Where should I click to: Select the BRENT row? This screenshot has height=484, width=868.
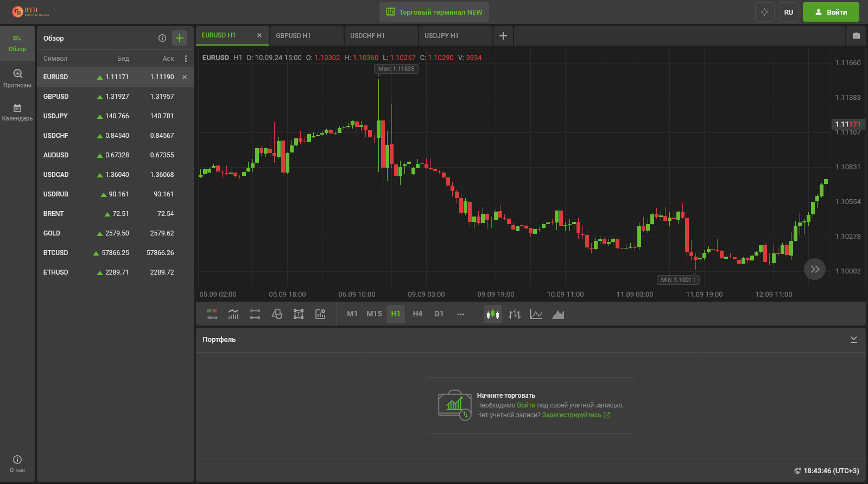pos(115,214)
